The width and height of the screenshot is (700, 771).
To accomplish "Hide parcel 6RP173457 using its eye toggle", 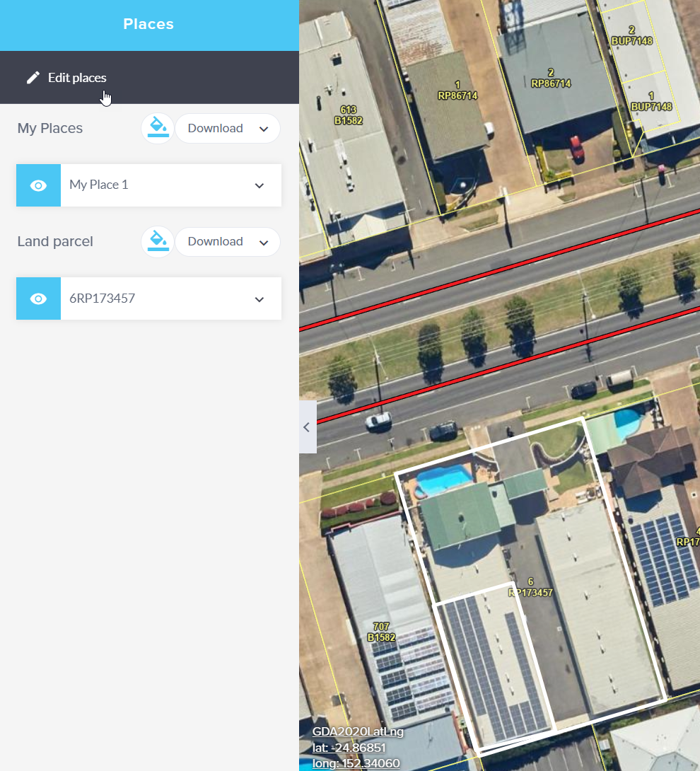I will [x=38, y=298].
